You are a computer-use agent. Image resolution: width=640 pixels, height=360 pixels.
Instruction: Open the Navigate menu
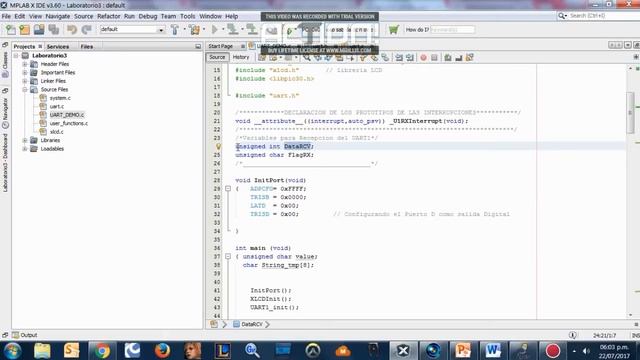58,16
